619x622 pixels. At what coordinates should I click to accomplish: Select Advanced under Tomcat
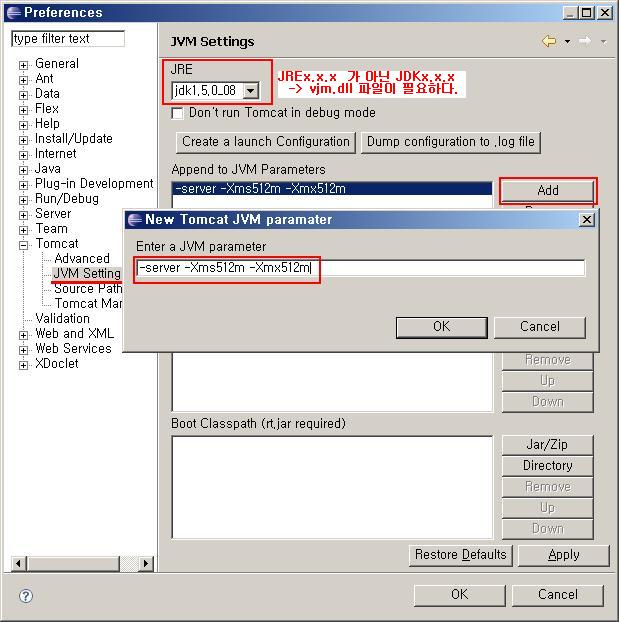pos(82,259)
